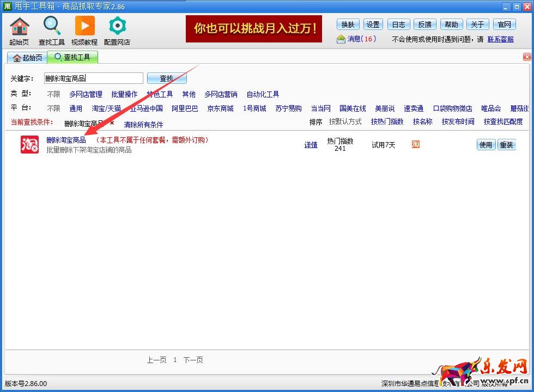The height and width of the screenshot is (392, 534).
Task: Click the 使用 button for 删除淘宝商品
Action: coord(486,145)
